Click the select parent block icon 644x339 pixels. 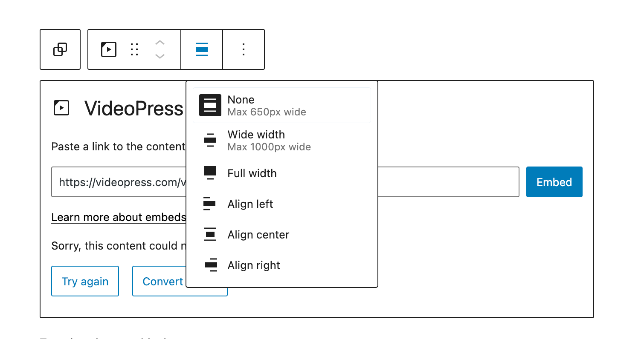coord(60,49)
